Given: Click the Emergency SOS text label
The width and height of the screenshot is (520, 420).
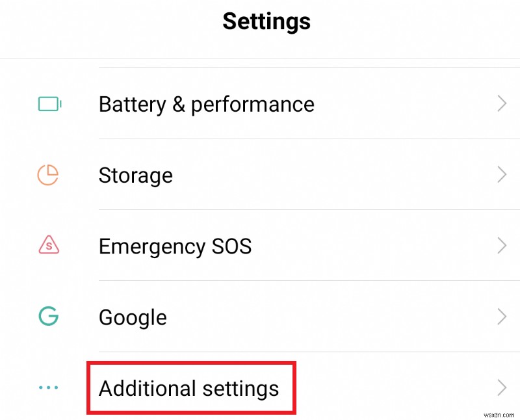Looking at the screenshot, I should tap(175, 246).
